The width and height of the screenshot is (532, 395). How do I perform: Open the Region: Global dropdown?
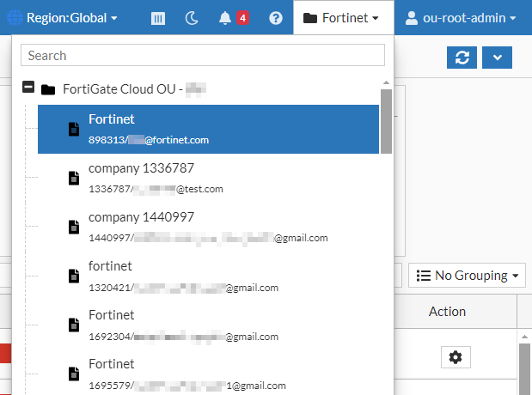[71, 18]
